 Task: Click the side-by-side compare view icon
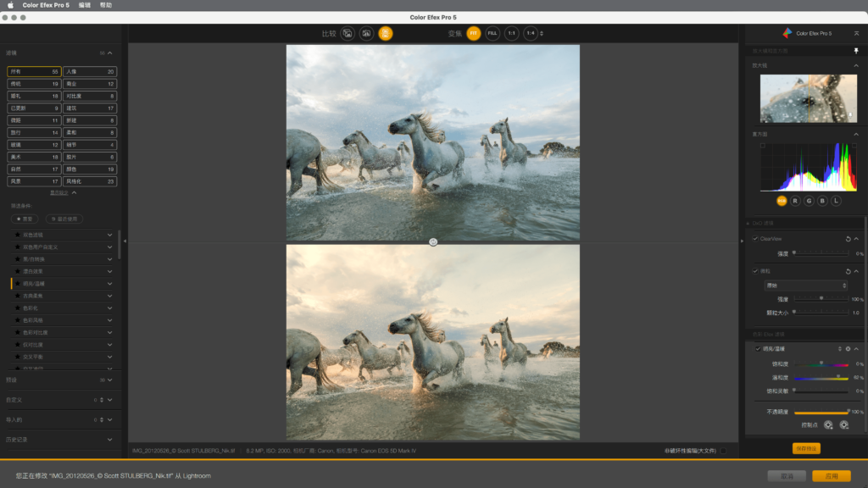[366, 33]
